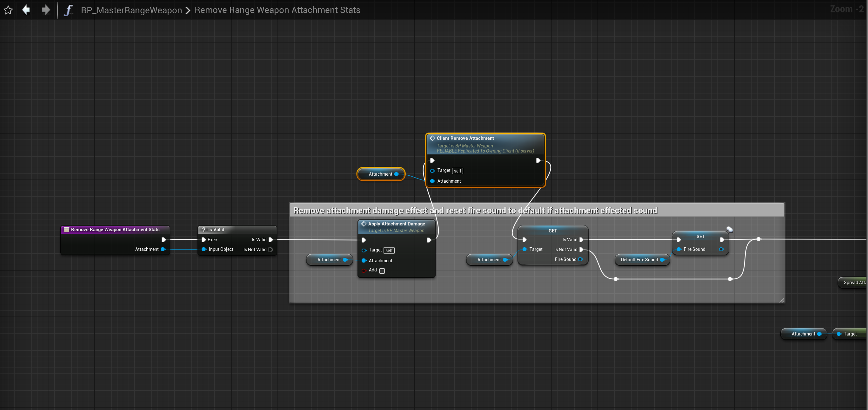
Task: Click the Apply Attachment Damage function icon
Action: pos(364,224)
